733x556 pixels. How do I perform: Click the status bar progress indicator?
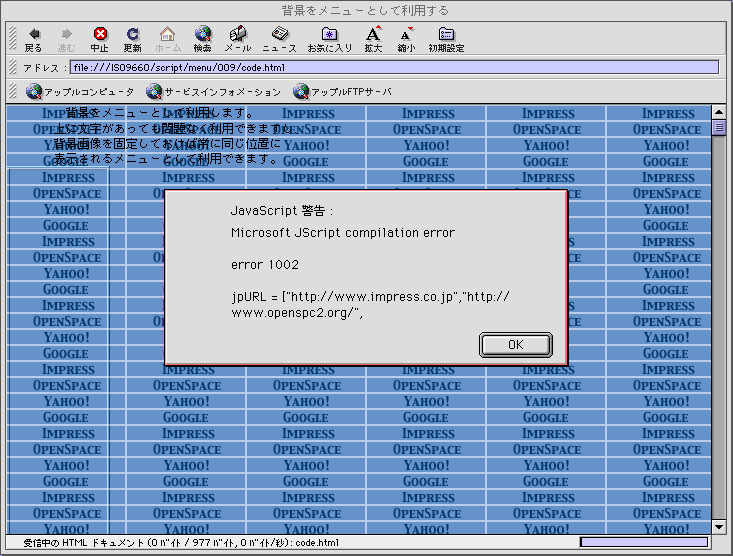coord(644,542)
